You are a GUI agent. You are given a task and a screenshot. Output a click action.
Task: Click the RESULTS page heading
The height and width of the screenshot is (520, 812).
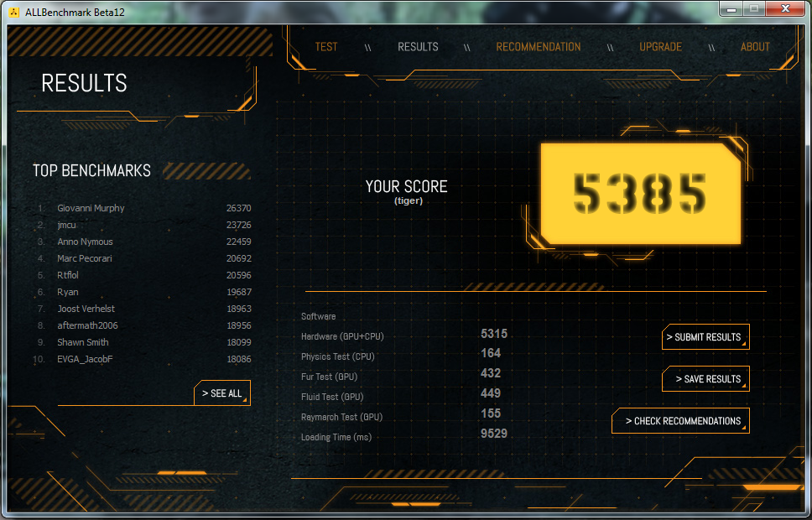pyautogui.click(x=84, y=83)
